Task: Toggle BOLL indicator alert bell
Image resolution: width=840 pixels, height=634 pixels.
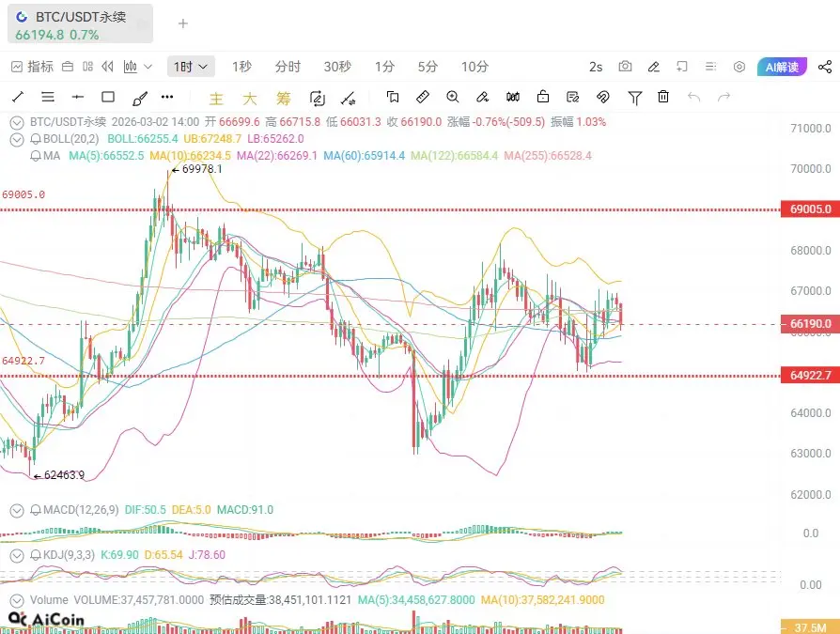Action: 36,139
